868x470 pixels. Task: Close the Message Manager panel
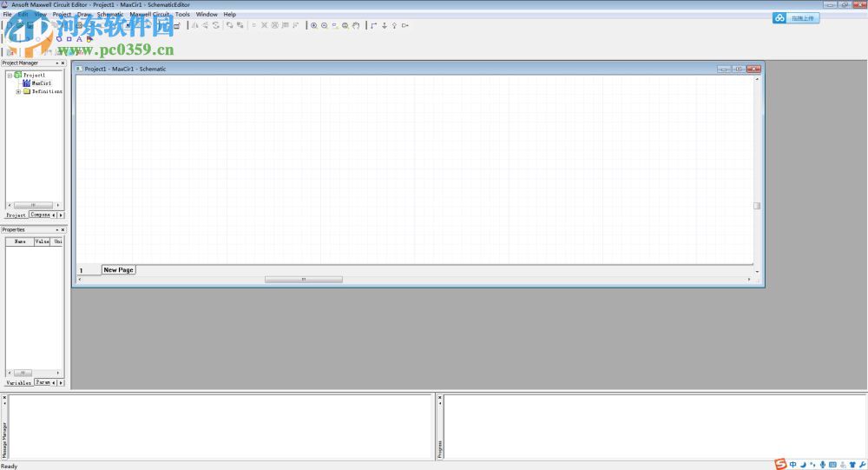(x=4, y=398)
